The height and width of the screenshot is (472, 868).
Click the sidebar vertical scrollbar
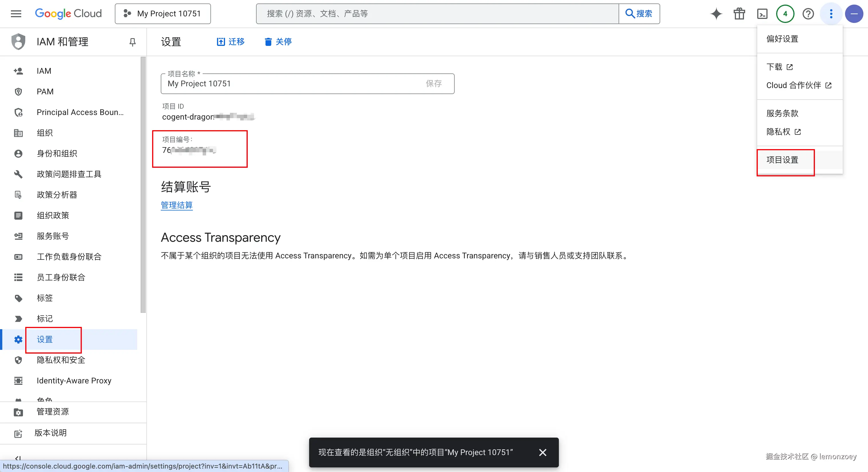click(143, 184)
